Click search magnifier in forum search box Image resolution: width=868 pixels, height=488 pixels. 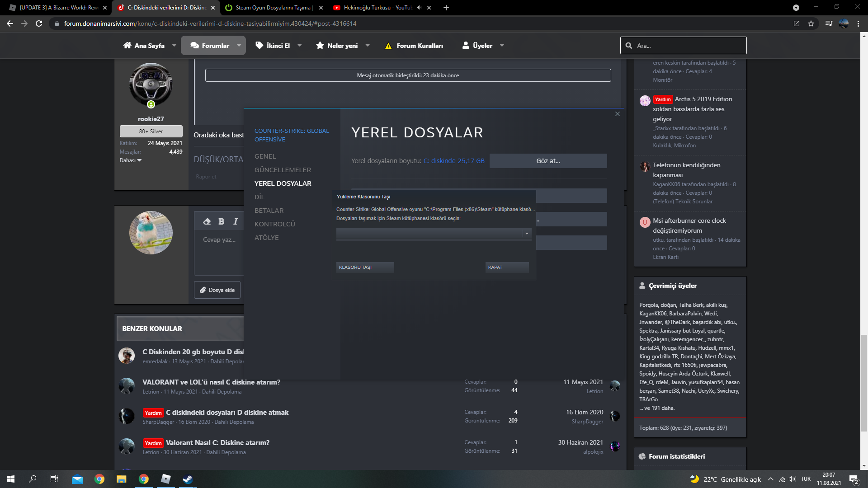coord(629,46)
